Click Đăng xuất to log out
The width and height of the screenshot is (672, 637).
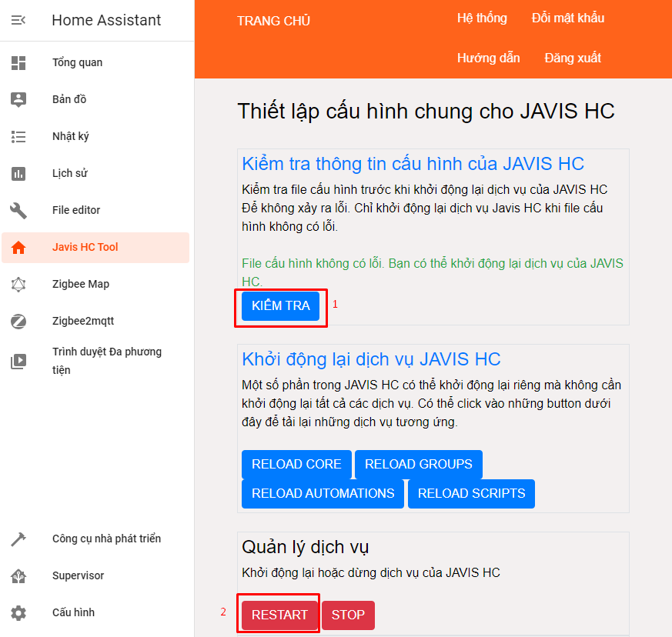point(573,58)
